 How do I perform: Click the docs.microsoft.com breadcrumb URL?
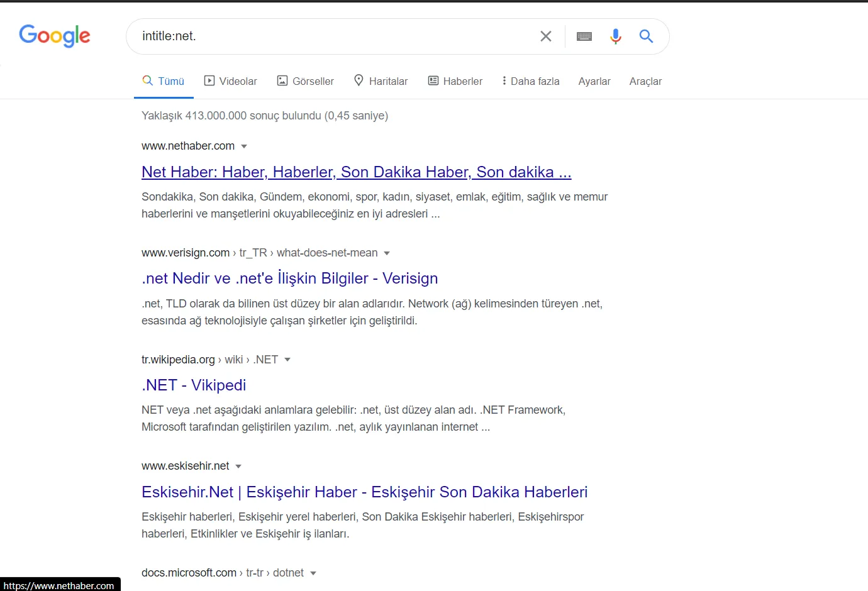[223, 573]
